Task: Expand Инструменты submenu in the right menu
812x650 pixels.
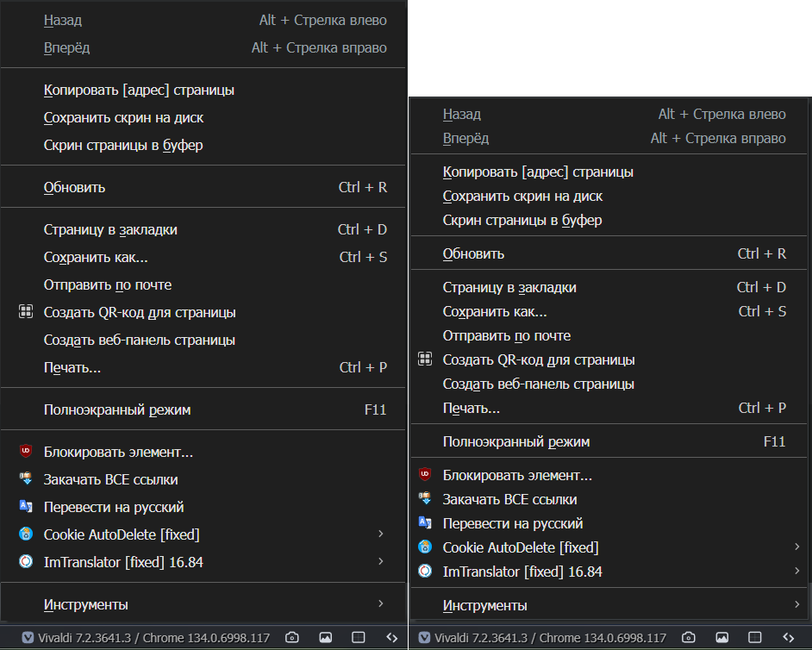Action: [609, 605]
